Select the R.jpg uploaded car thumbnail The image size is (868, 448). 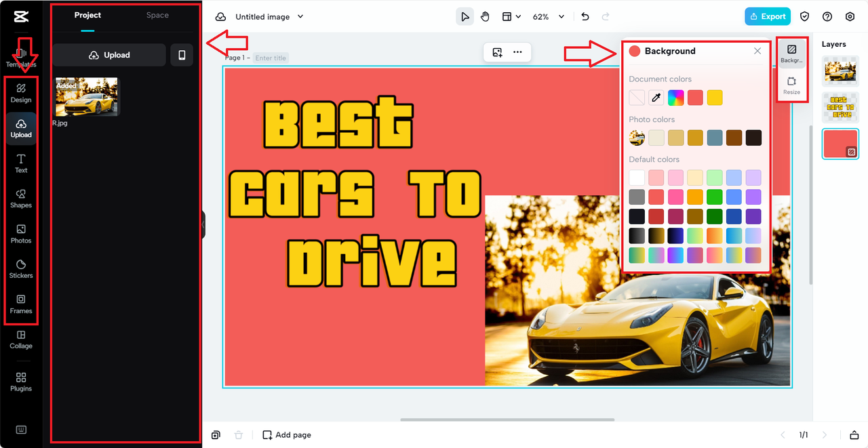point(87,96)
